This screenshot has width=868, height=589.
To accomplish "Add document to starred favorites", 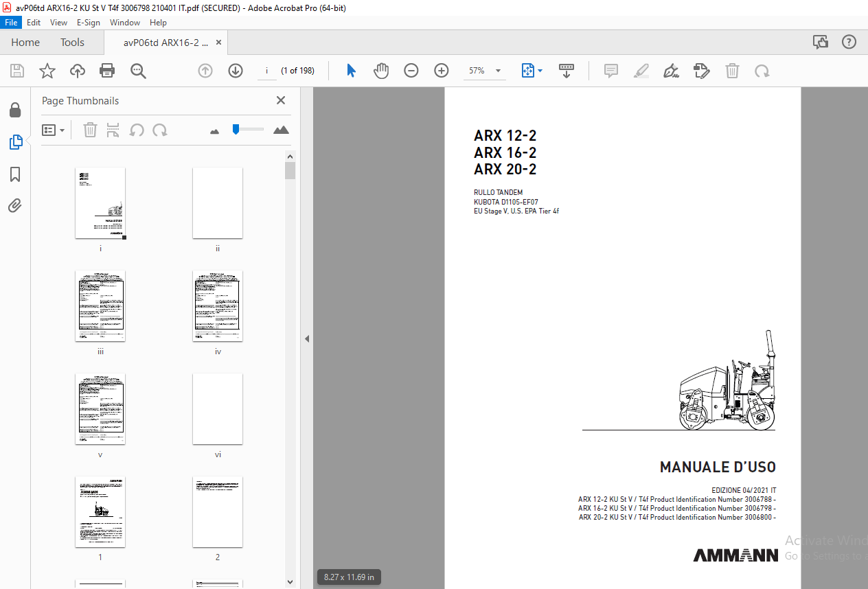I will (47, 71).
